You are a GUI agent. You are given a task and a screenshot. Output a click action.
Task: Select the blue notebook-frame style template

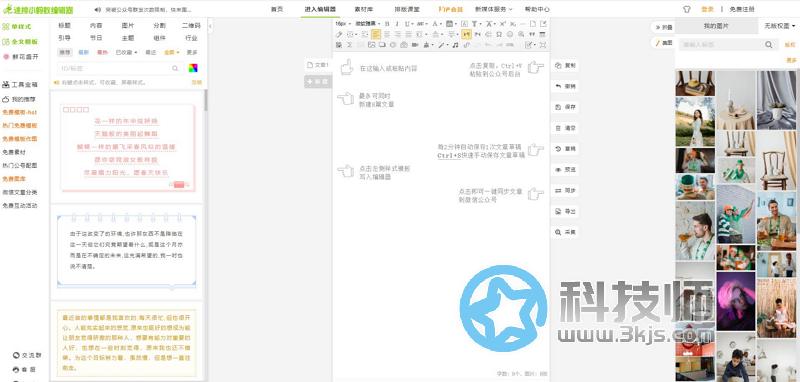[127, 252]
